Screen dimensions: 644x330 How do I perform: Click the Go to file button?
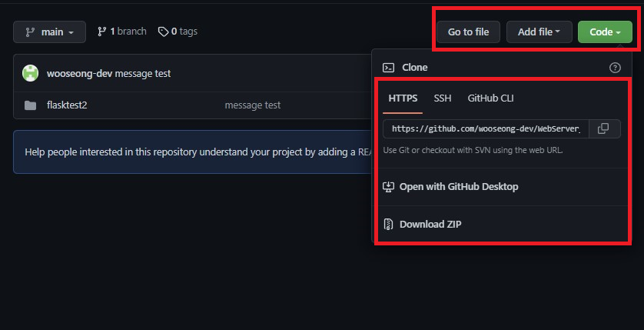tap(468, 32)
